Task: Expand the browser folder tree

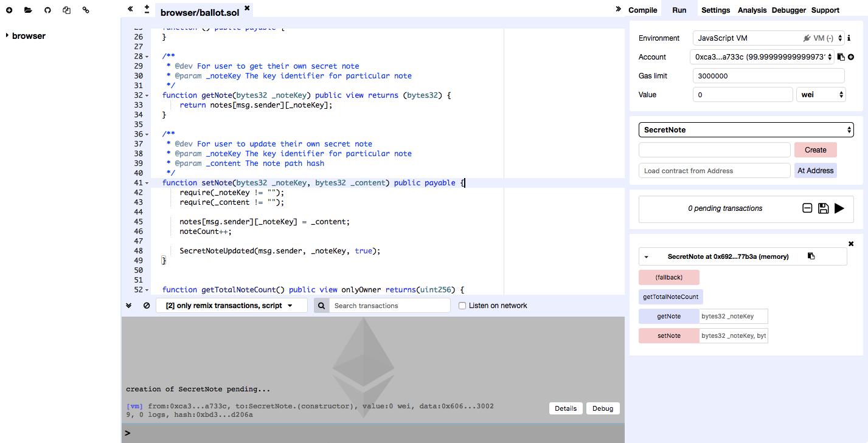Action: pos(7,36)
